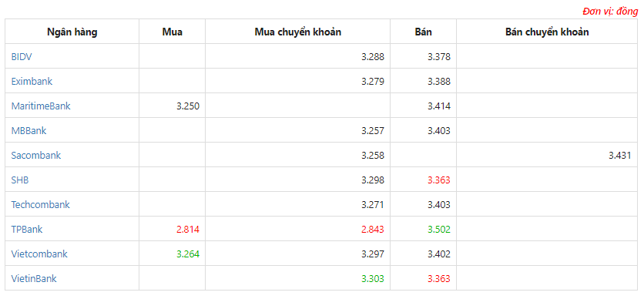Click Vietcombank sell rate 3.402
The image size is (644, 299).
[439, 254]
